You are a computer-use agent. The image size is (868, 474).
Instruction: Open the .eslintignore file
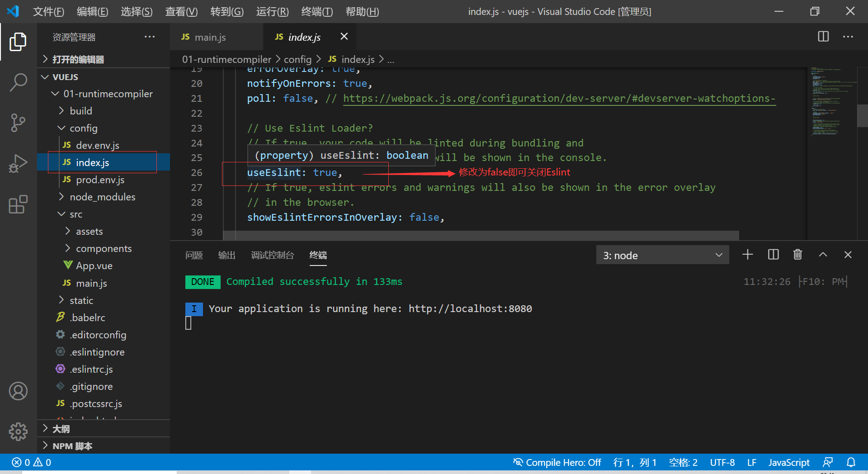(x=97, y=352)
